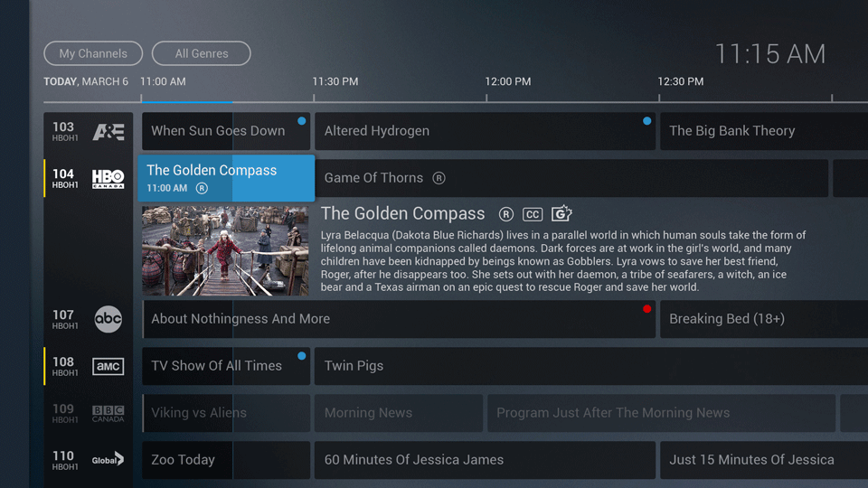
Task: Select Game Of Thorns program
Action: pyautogui.click(x=571, y=178)
